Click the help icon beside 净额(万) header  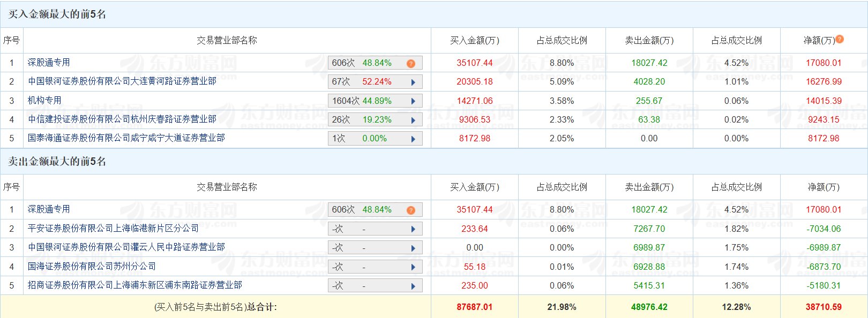[840, 39]
